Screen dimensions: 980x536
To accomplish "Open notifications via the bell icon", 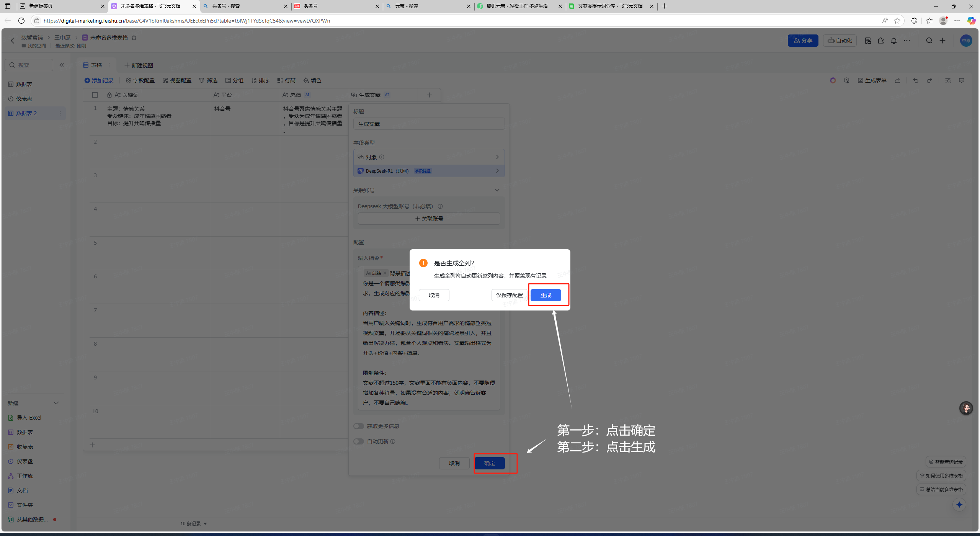I will (x=893, y=40).
